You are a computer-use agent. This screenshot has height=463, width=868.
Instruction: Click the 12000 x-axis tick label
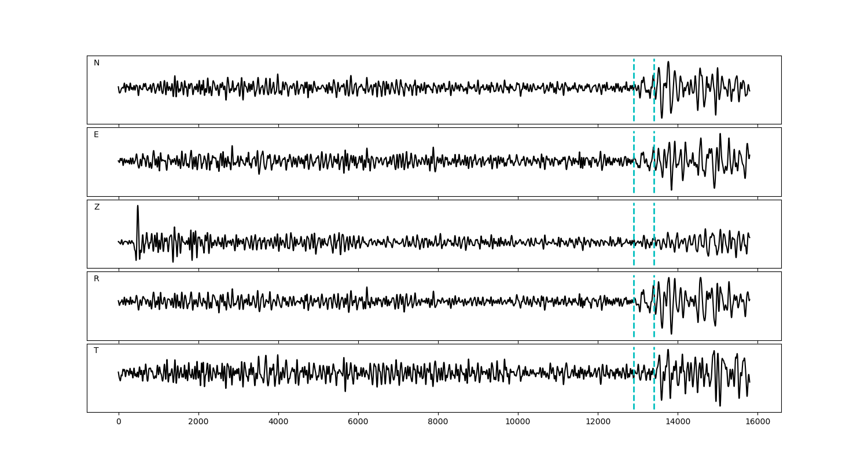coord(598,422)
